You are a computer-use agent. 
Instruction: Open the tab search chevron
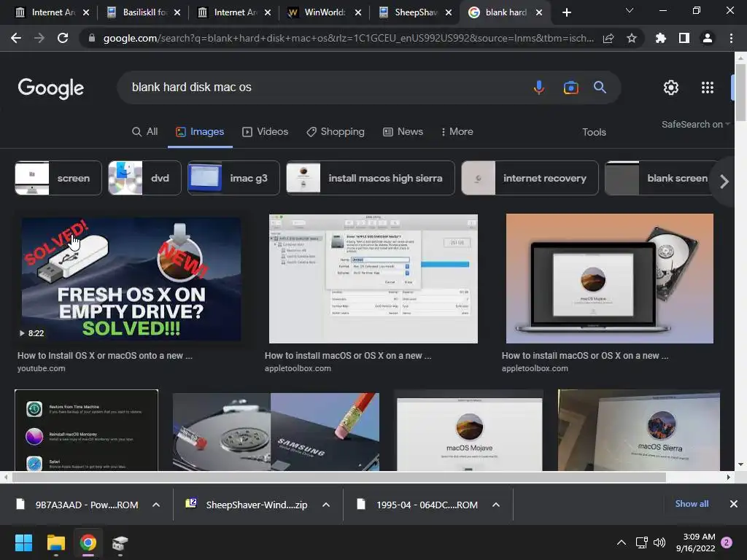[x=630, y=10]
